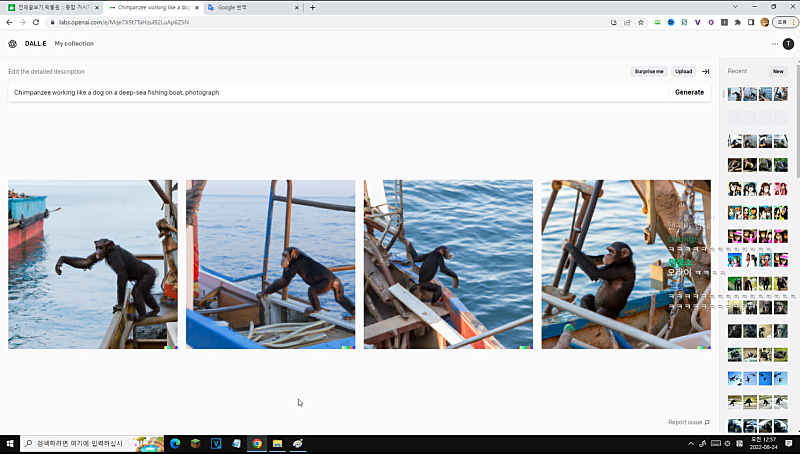Open a new browser tab
The height and width of the screenshot is (454, 800).
(x=312, y=8)
